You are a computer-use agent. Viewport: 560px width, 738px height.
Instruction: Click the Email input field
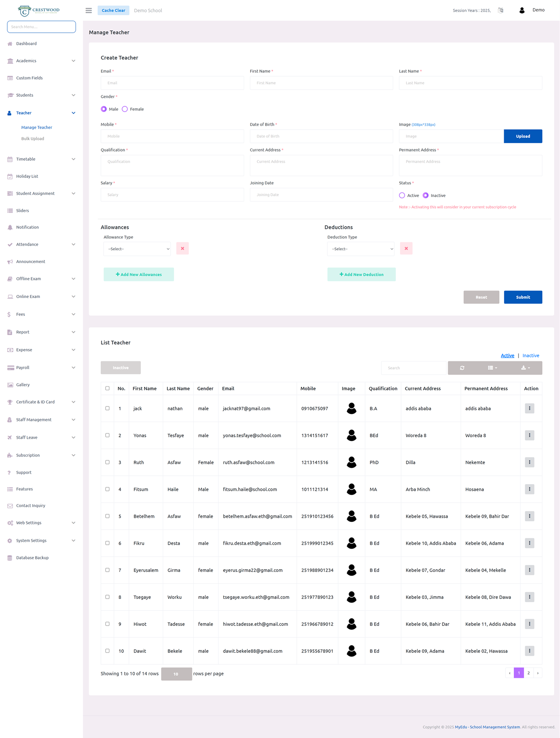click(172, 83)
